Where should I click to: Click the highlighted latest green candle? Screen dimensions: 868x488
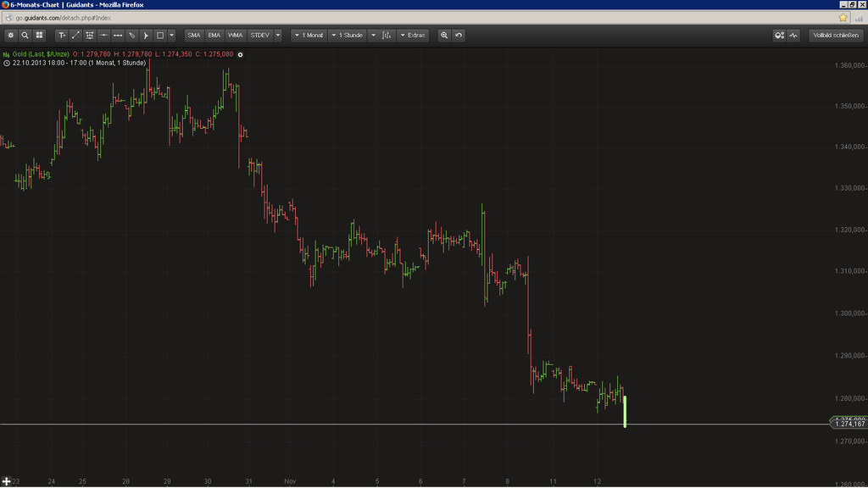coord(625,411)
